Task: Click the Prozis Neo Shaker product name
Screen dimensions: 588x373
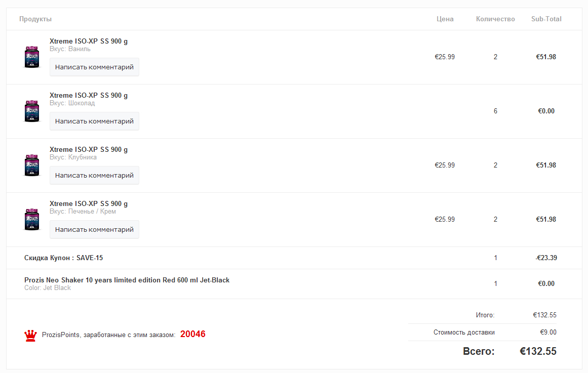Action: [x=127, y=280]
